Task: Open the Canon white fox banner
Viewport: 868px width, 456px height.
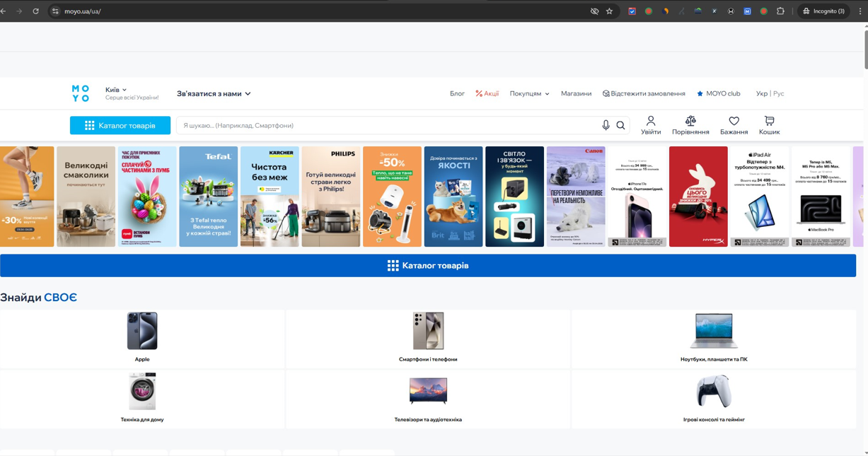Action: tap(576, 197)
